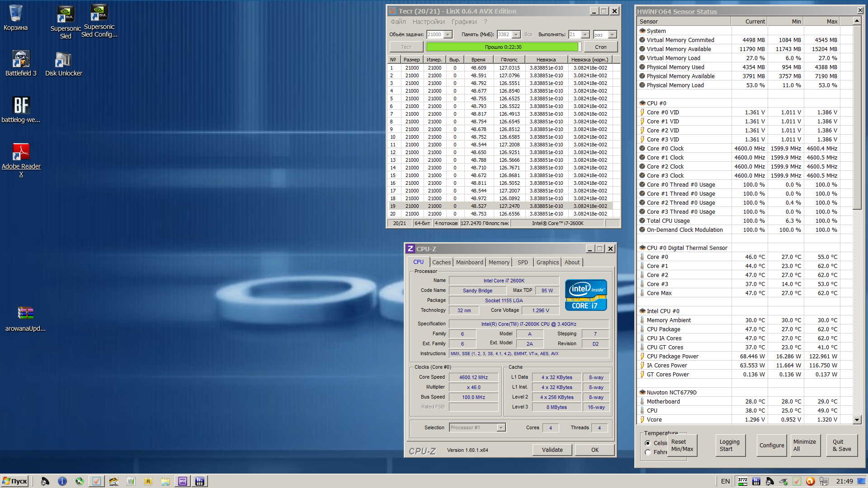868x488 pixels.
Task: Click HWiNFO scrollbar up arrow
Action: [857, 21]
